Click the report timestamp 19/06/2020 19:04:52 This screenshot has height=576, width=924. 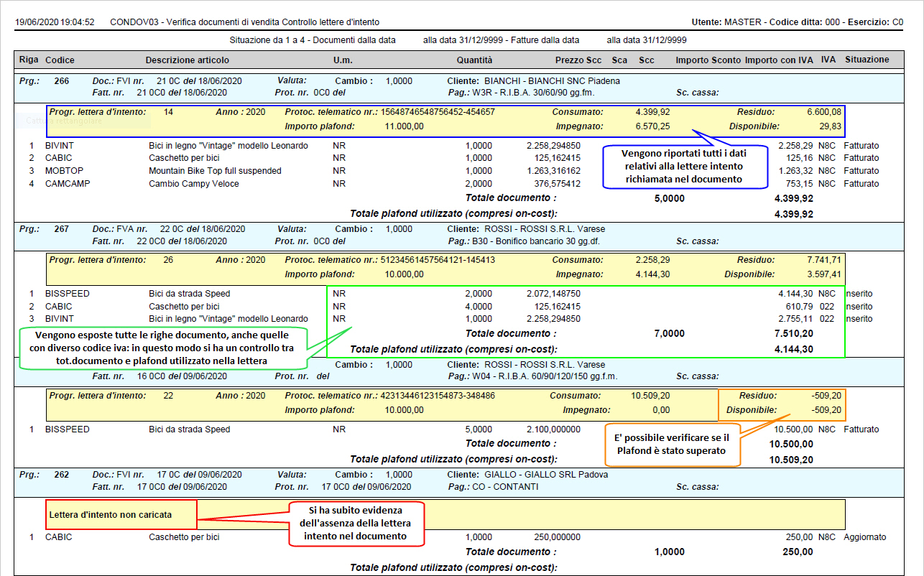point(55,22)
